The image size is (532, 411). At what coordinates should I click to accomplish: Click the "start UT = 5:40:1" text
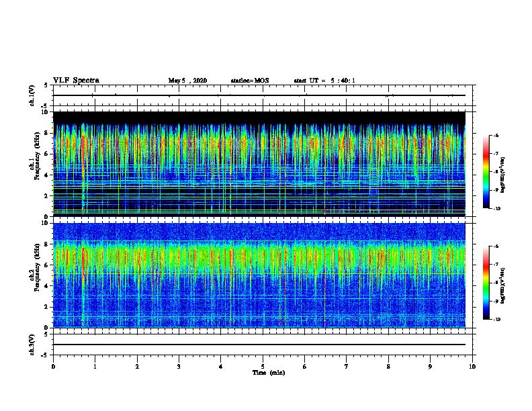click(324, 81)
